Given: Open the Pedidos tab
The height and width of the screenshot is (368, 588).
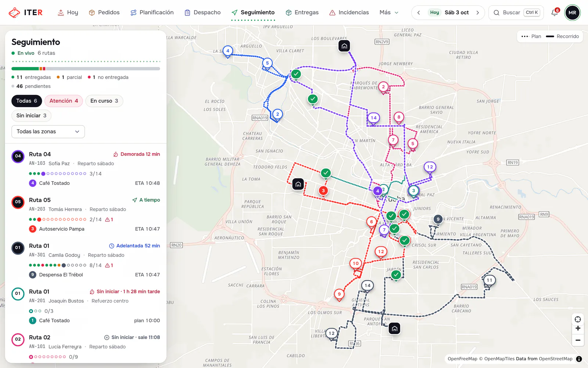Looking at the screenshot, I should coord(104,13).
